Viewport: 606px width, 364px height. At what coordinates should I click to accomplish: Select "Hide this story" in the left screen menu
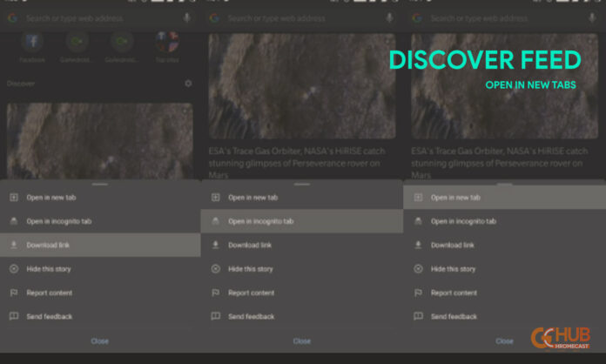(x=50, y=269)
